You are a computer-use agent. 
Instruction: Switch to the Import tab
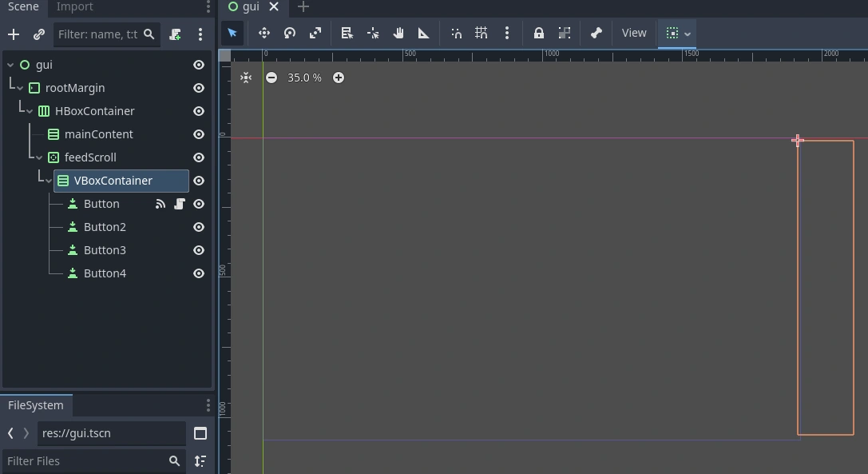(74, 7)
